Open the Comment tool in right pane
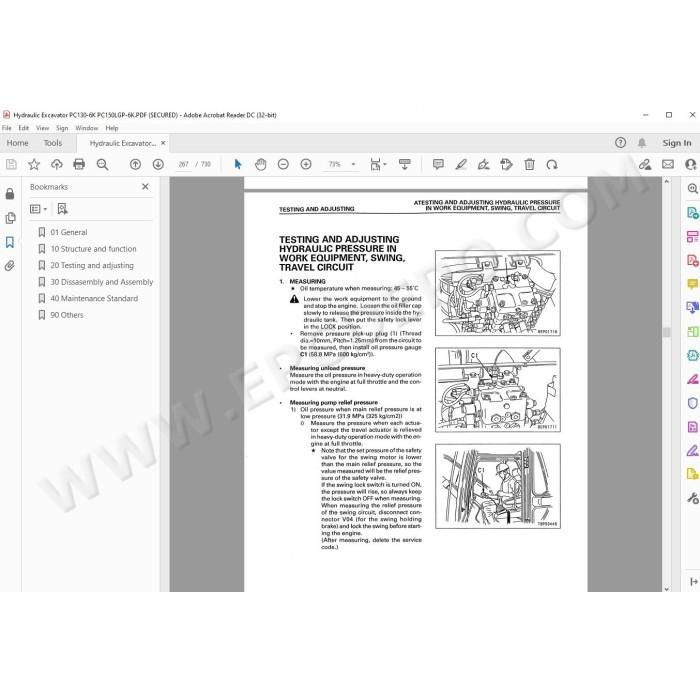 click(x=692, y=283)
